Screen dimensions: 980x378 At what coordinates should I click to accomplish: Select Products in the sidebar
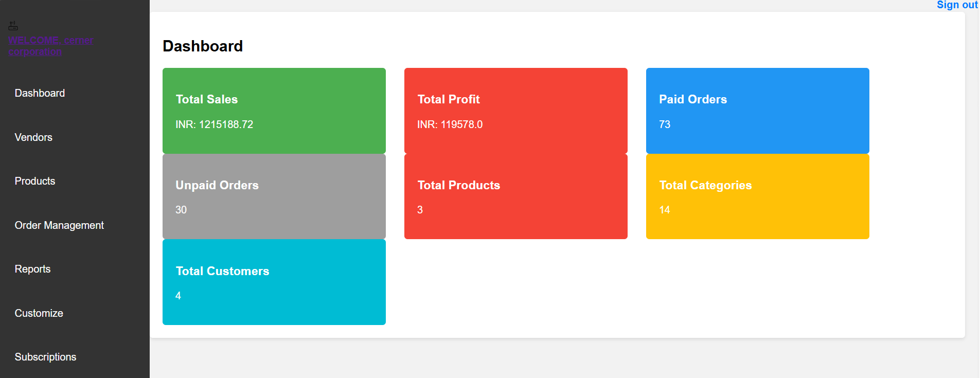click(x=35, y=181)
